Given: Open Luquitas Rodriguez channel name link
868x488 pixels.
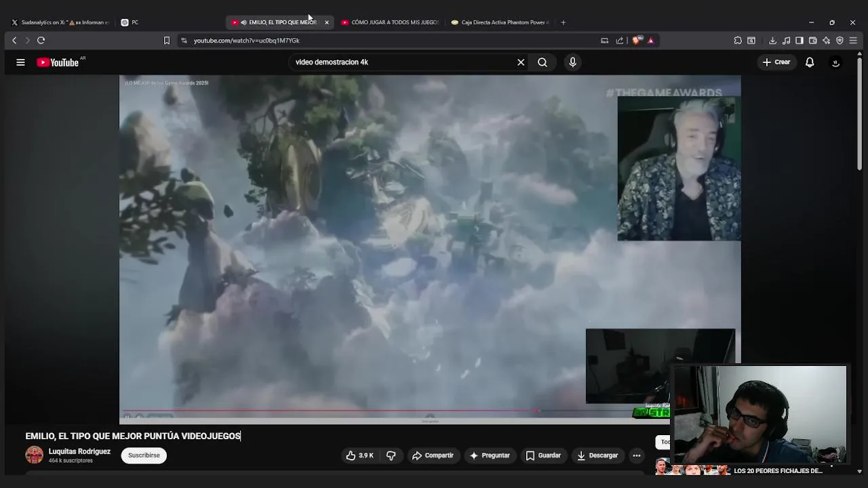Looking at the screenshot, I should point(79,451).
